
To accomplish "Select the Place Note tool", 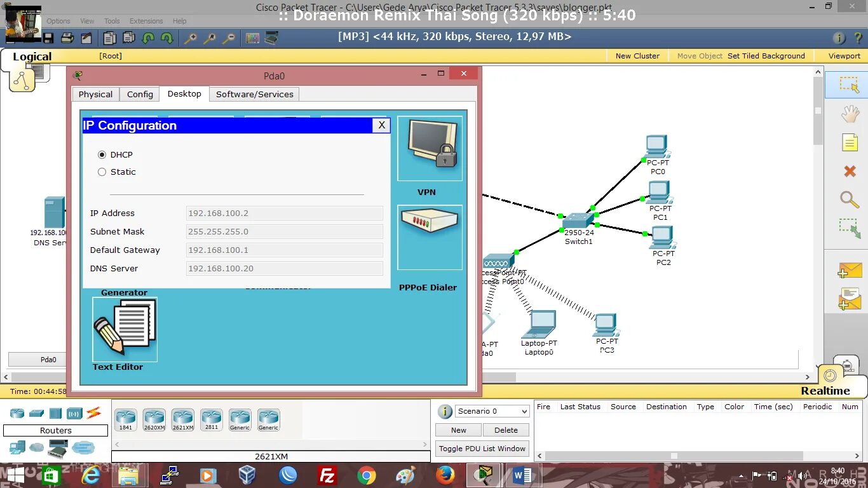I will pyautogui.click(x=850, y=142).
